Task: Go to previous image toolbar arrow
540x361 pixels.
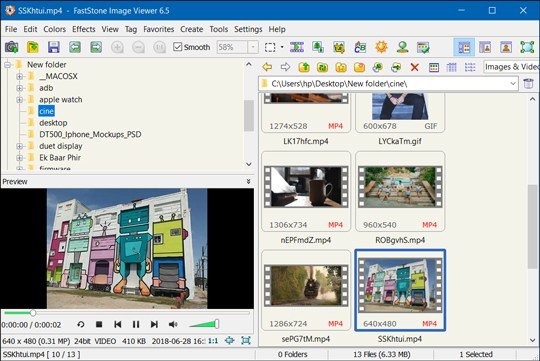Action: [x=75, y=47]
